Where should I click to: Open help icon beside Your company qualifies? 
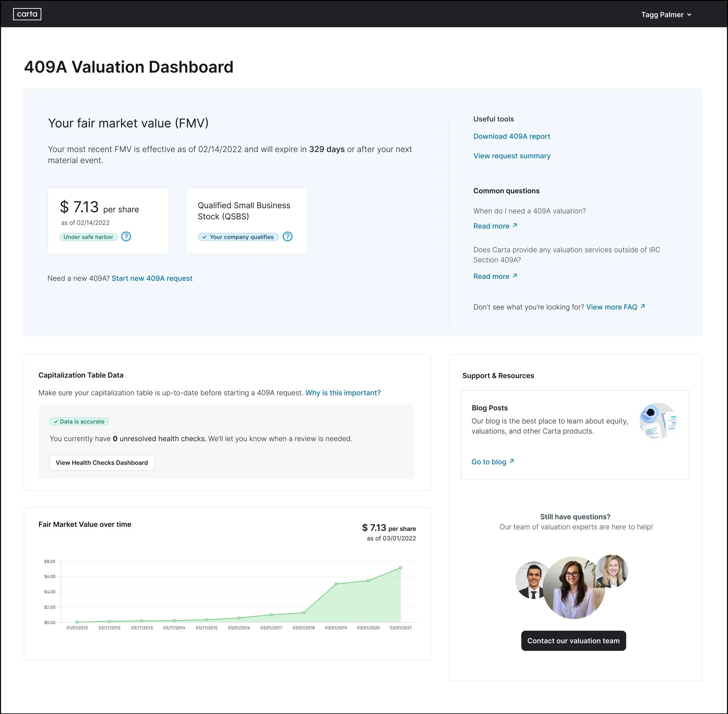pyautogui.click(x=287, y=237)
